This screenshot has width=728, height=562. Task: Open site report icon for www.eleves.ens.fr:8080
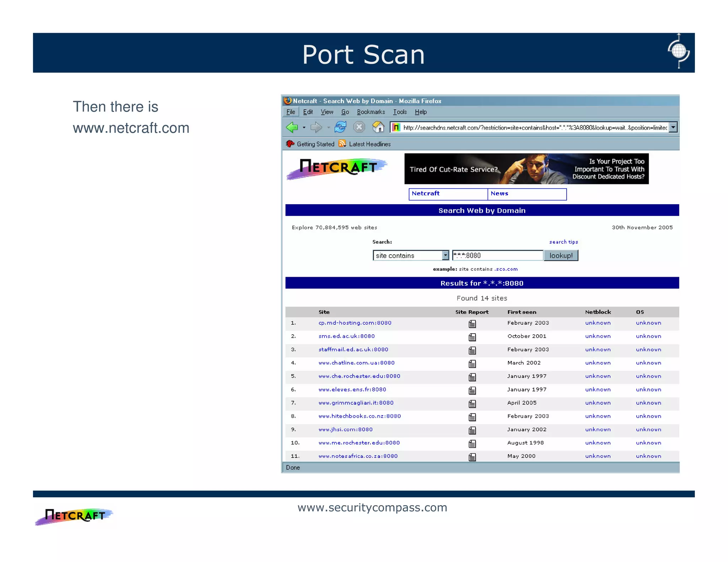472,390
